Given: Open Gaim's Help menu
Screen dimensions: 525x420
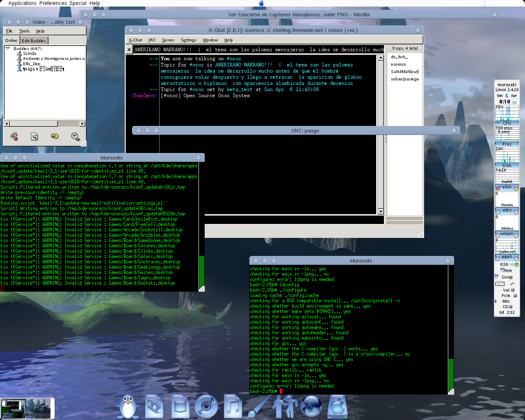Looking at the screenshot, I should [x=40, y=31].
